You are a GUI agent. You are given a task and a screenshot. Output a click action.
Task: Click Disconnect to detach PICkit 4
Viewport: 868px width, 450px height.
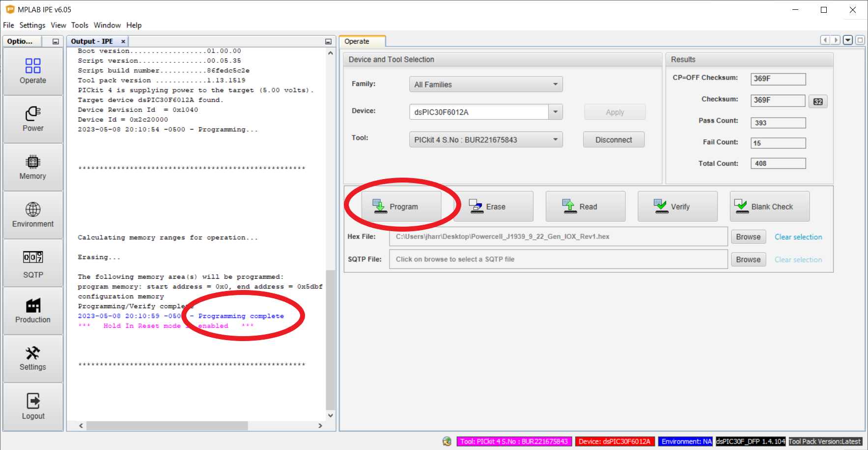(x=614, y=140)
